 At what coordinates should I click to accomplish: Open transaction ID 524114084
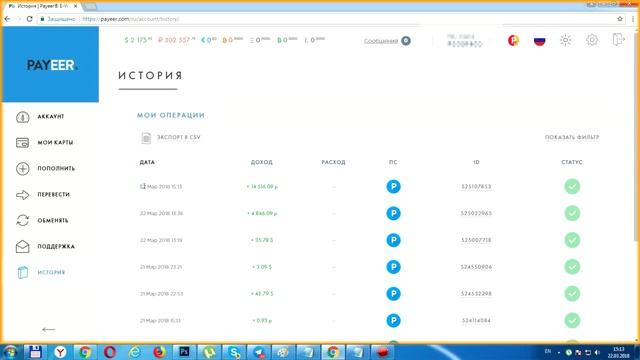(476, 320)
